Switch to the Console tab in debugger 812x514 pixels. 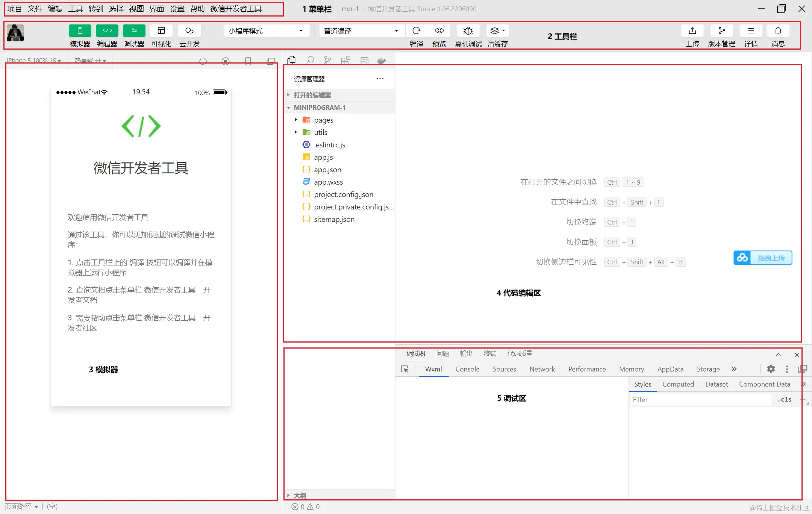(467, 369)
